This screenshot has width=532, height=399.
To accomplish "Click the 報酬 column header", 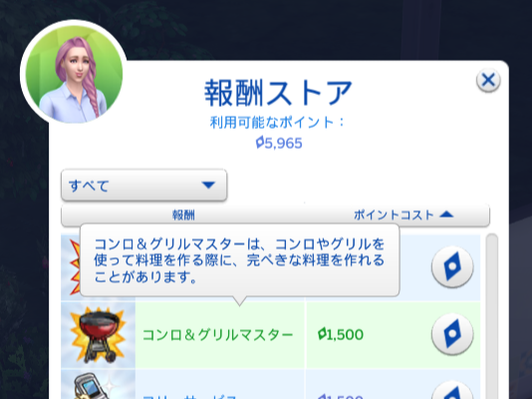I will coord(183,214).
